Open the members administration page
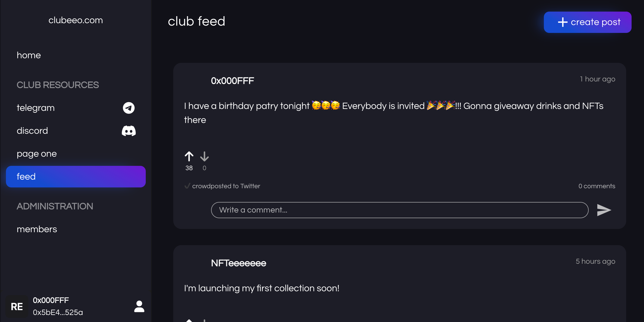Image resolution: width=644 pixels, height=322 pixels. coord(37,229)
